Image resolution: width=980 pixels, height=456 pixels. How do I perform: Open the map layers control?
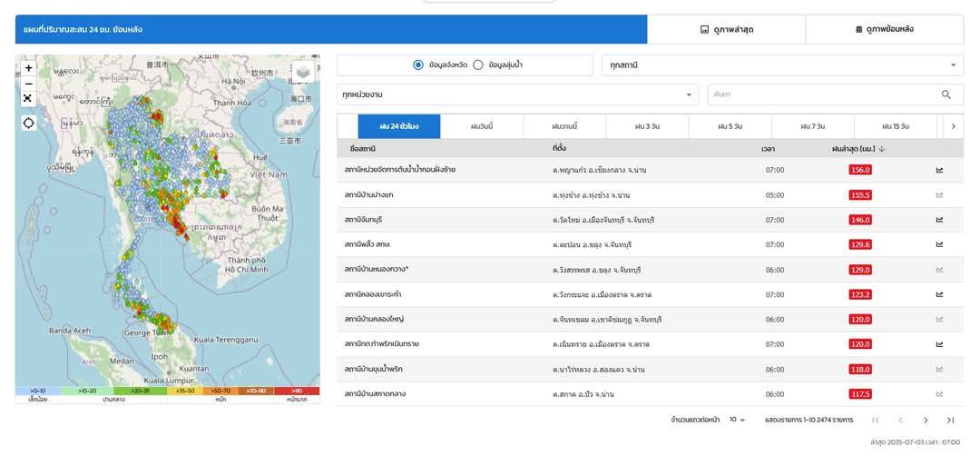303,72
